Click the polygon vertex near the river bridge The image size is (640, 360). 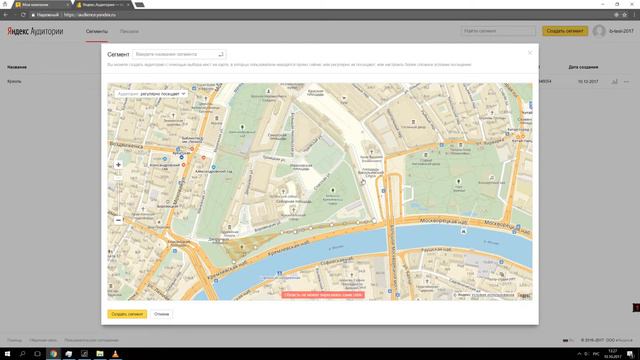374,221
